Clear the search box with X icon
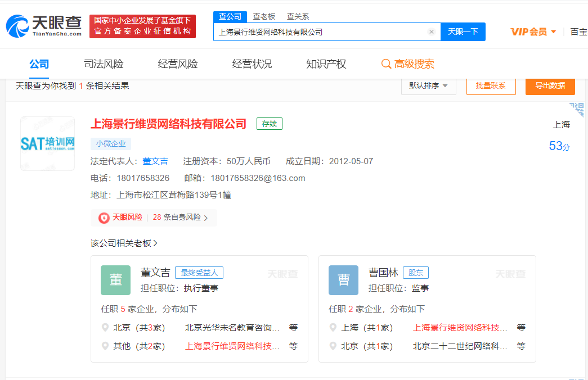The image size is (588, 380). pyautogui.click(x=431, y=32)
